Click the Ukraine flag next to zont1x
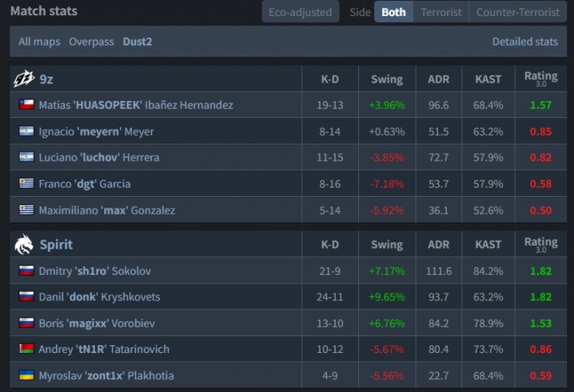Screen dimensions: 574x392 (27, 375)
